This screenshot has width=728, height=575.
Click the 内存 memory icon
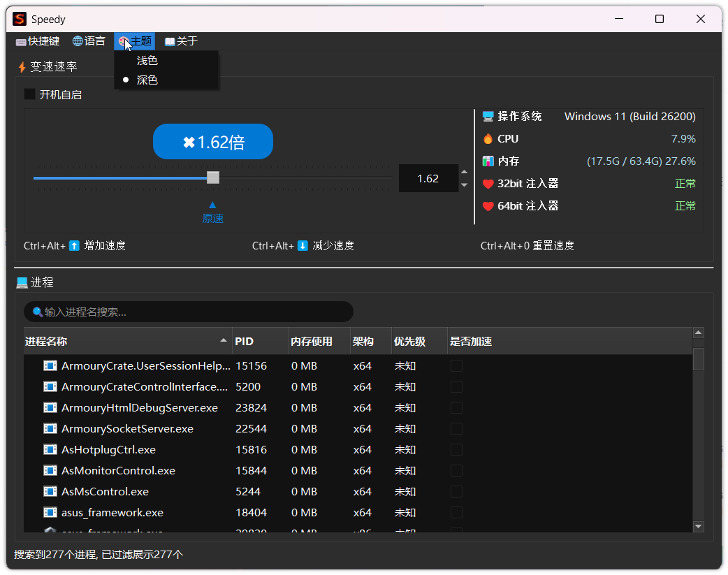(x=487, y=161)
